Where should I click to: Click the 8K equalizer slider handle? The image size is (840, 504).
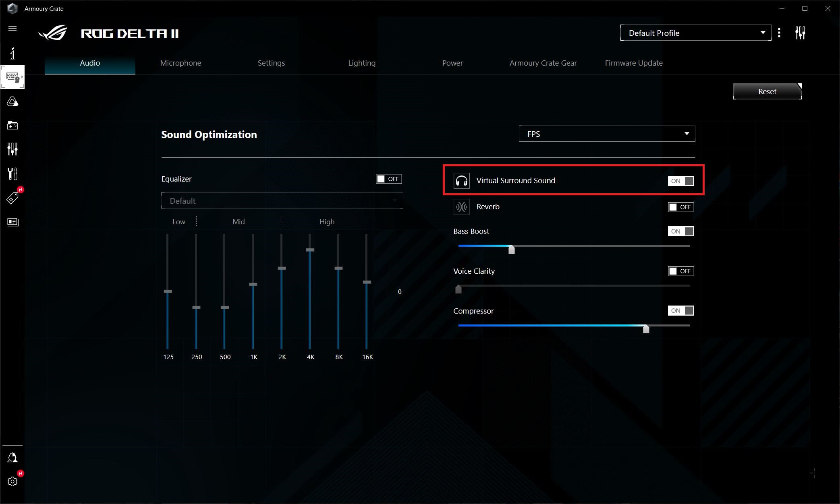pos(339,268)
